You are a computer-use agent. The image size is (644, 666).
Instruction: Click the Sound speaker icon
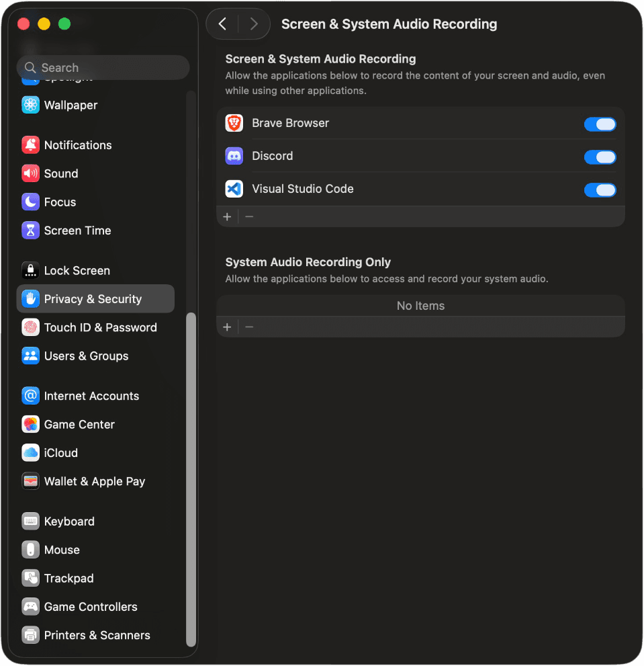(x=31, y=173)
